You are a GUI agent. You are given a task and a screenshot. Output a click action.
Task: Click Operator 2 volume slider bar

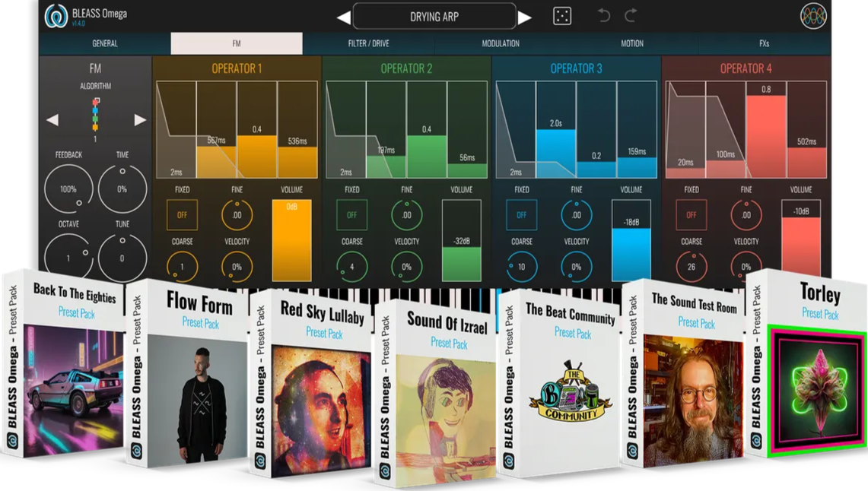[462, 242]
